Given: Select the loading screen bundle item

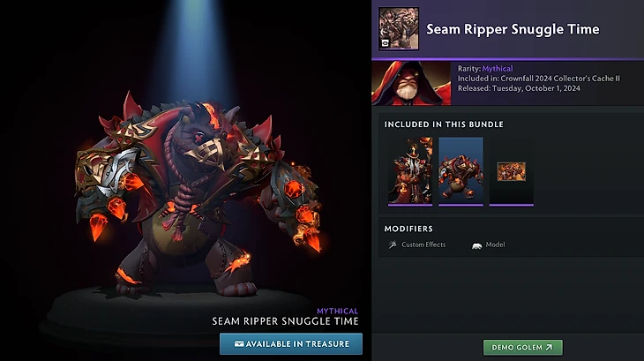Looking at the screenshot, I should pos(512,171).
